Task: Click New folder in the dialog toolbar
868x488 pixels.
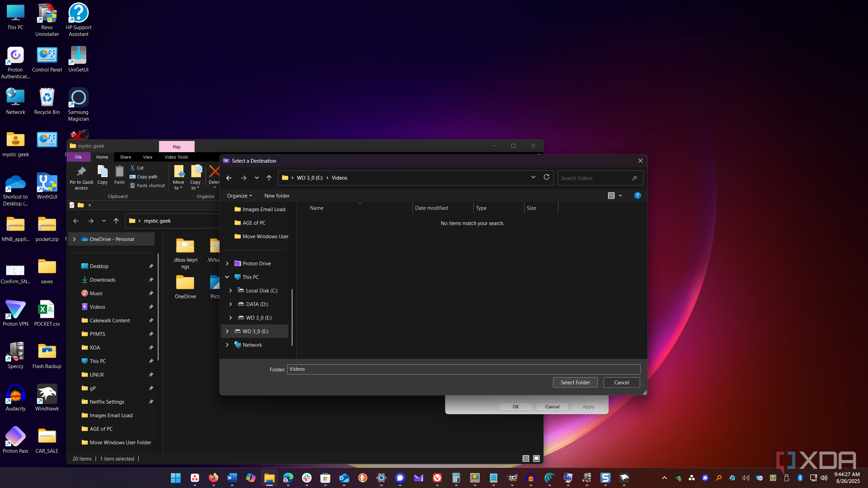Action: pos(277,196)
